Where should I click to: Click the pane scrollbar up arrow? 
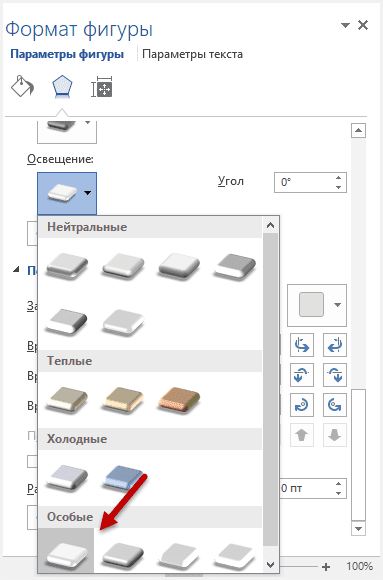358,130
